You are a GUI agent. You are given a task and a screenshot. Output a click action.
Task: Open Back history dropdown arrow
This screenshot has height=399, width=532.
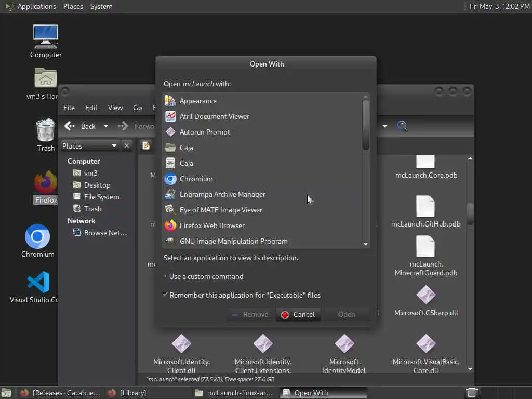pyautogui.click(x=106, y=126)
